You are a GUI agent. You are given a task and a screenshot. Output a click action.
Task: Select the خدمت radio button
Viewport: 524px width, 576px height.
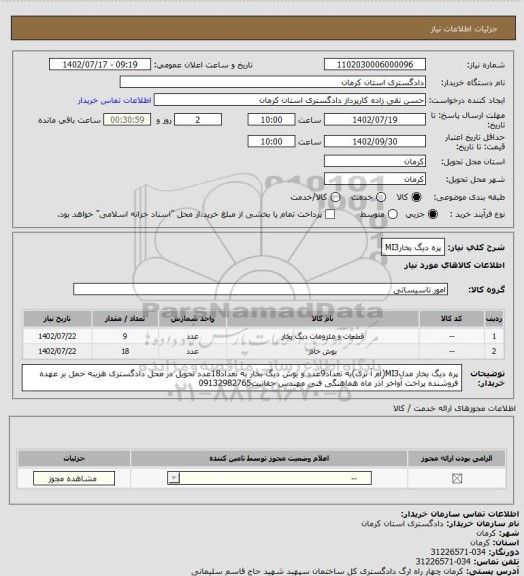coord(381,197)
